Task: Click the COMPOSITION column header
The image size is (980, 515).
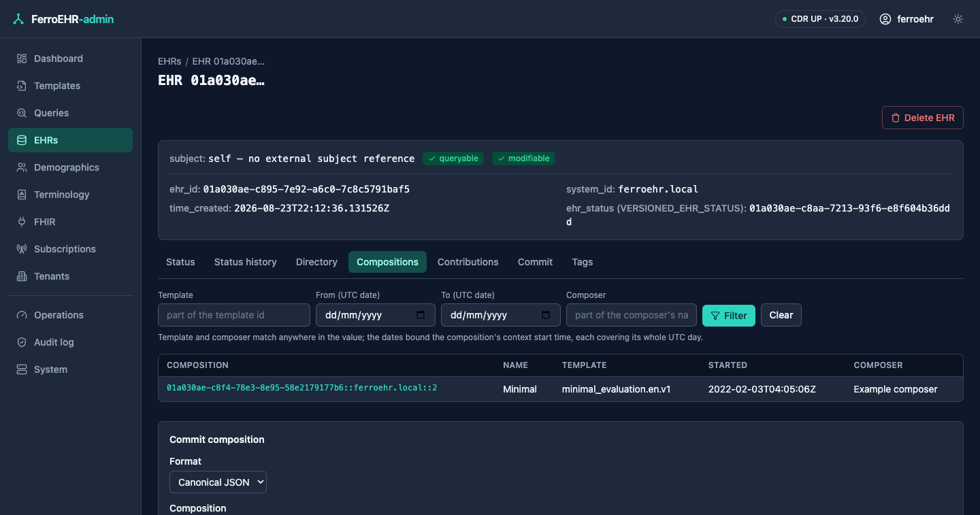Action: (x=197, y=365)
